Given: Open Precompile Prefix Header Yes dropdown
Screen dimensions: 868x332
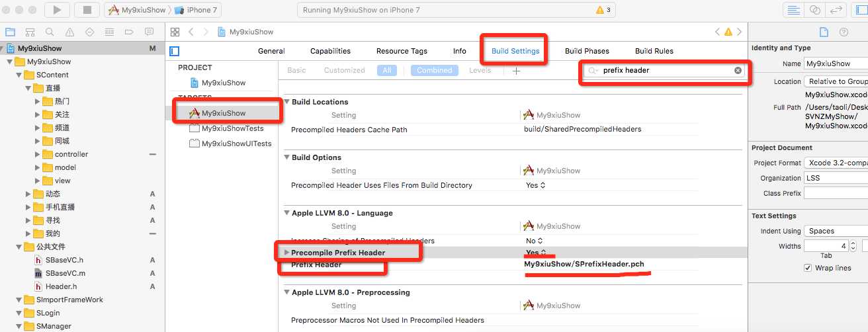Looking at the screenshot, I should coord(536,253).
